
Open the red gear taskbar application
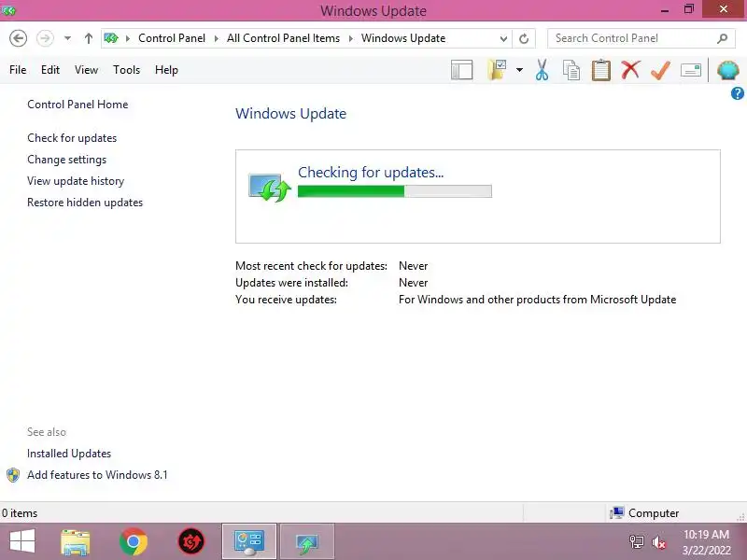tap(191, 542)
